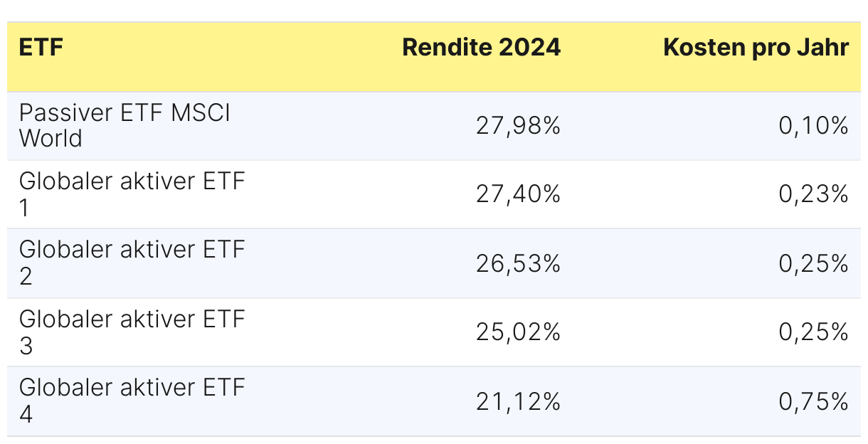Click the 0,25% cost for ETF 3
The height and width of the screenshot is (444, 868).
coord(813,332)
